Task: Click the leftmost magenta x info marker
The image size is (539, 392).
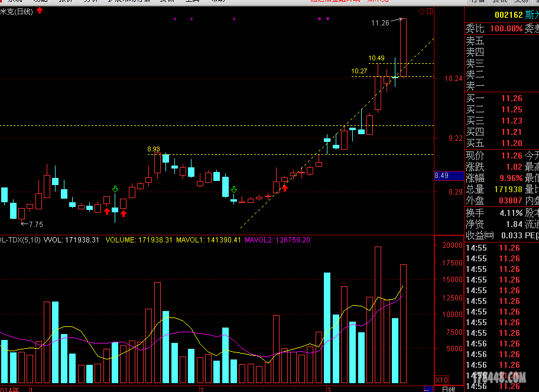Action: 175,19
